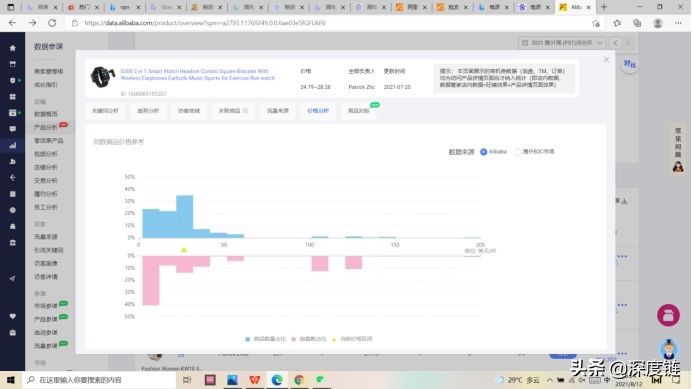692x389 pixels.
Task: Click the home icon in dark sidebar
Action: tap(12, 48)
